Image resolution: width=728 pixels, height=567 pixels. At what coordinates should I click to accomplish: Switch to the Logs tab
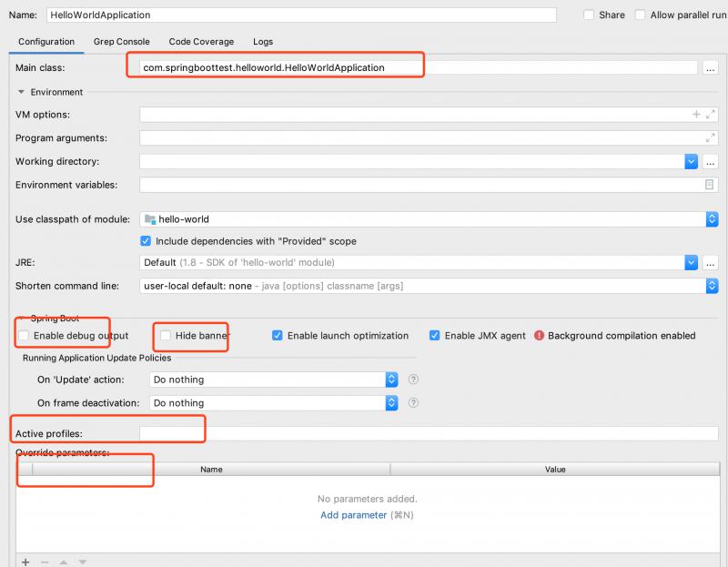click(263, 41)
